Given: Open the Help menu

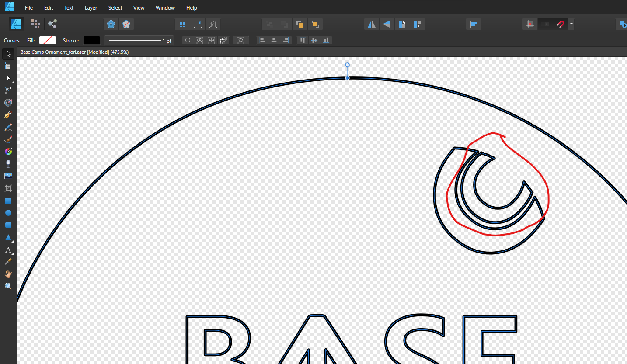Looking at the screenshot, I should (x=192, y=8).
